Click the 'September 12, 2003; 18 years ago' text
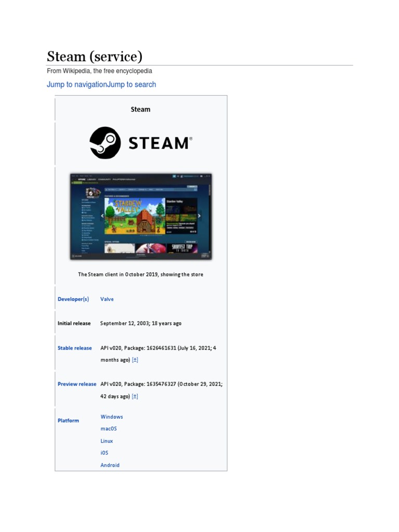 click(x=141, y=323)
